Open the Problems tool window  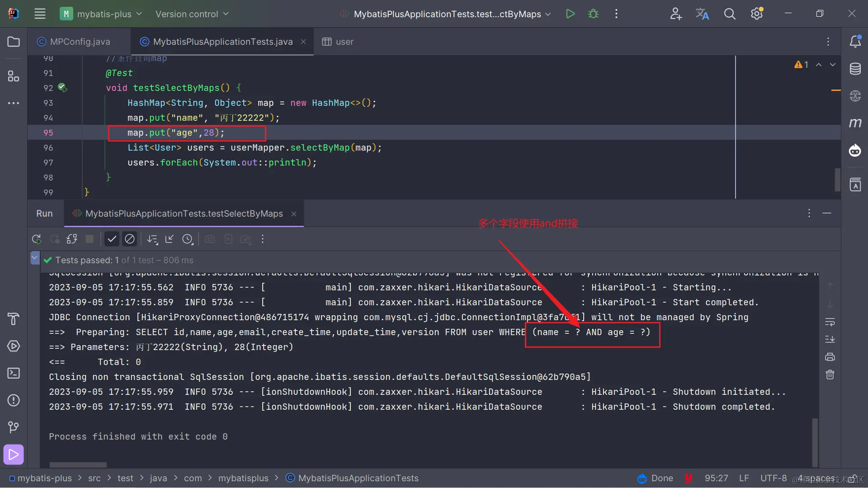[14, 400]
